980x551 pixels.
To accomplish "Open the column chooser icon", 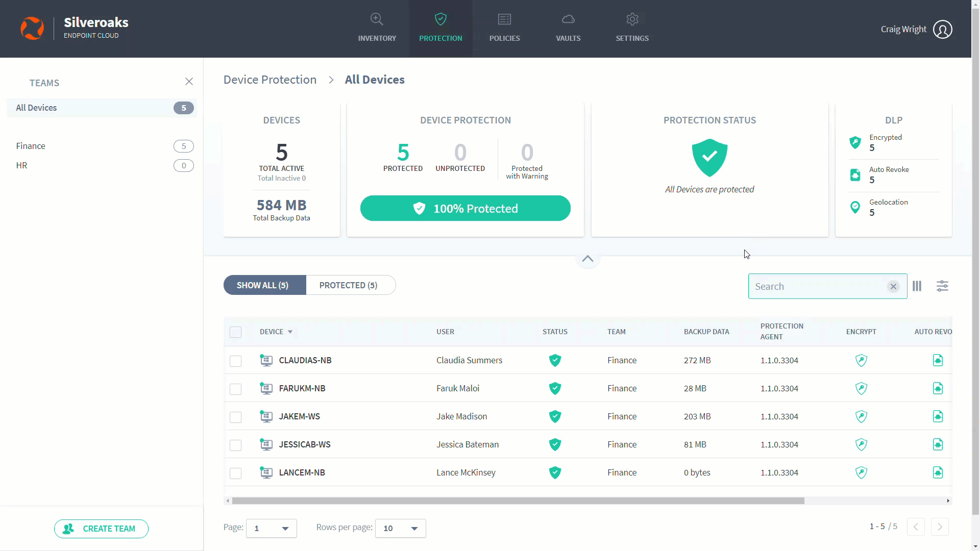I will click(x=917, y=286).
